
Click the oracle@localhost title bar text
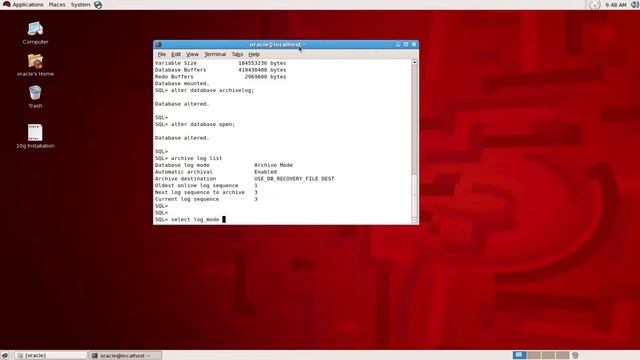pyautogui.click(x=278, y=44)
